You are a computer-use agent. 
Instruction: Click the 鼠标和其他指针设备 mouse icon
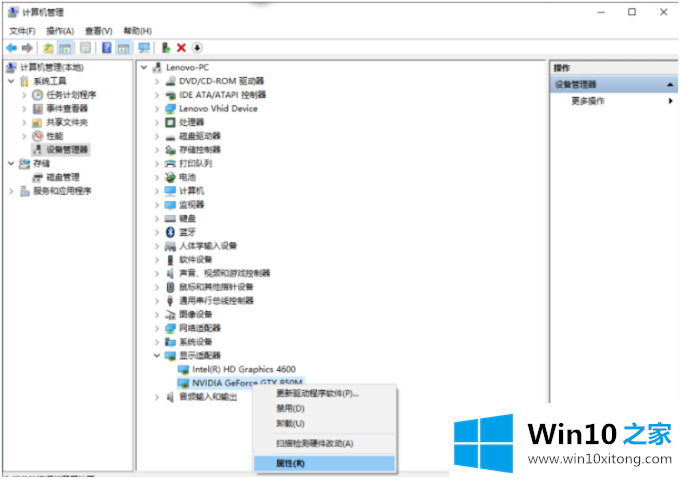tap(171, 287)
